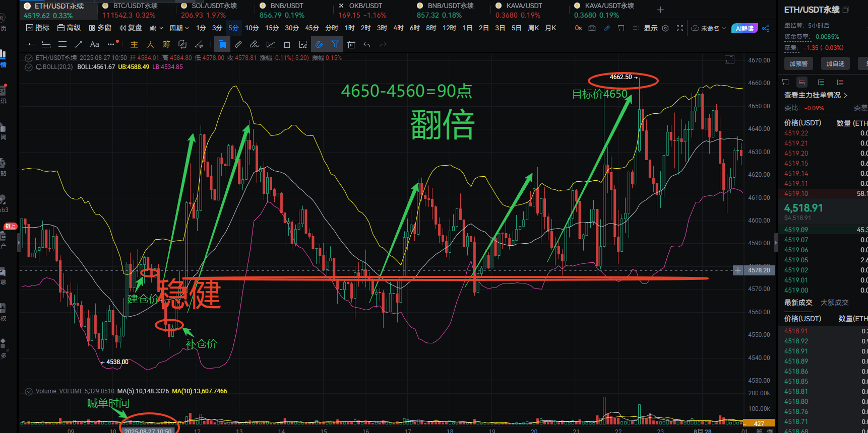Open the more drawing tools ellipsis

coord(111,44)
